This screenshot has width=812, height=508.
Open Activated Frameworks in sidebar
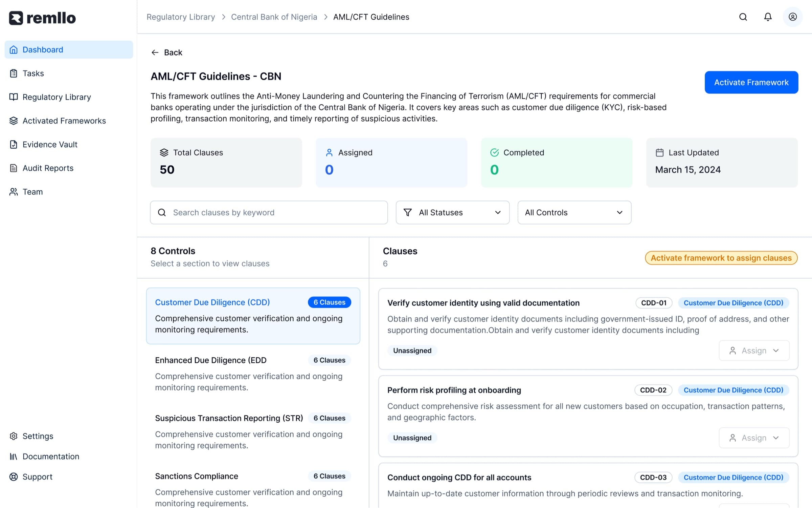(69, 121)
